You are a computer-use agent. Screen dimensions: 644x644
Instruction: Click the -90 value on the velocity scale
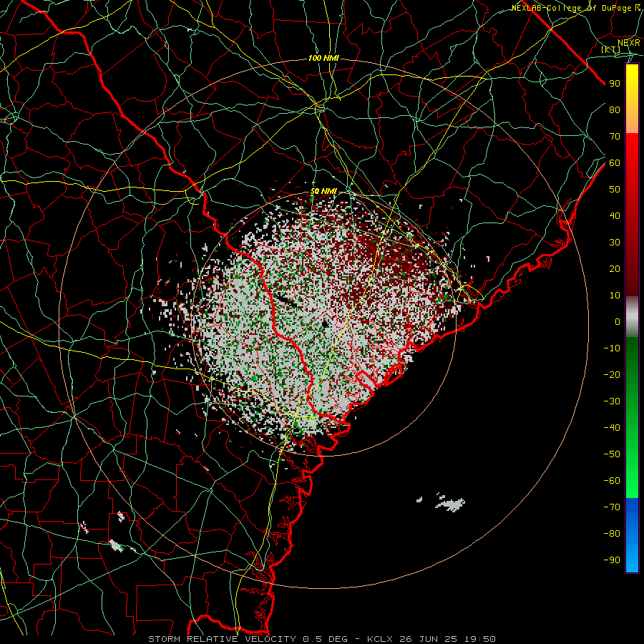pos(612,560)
